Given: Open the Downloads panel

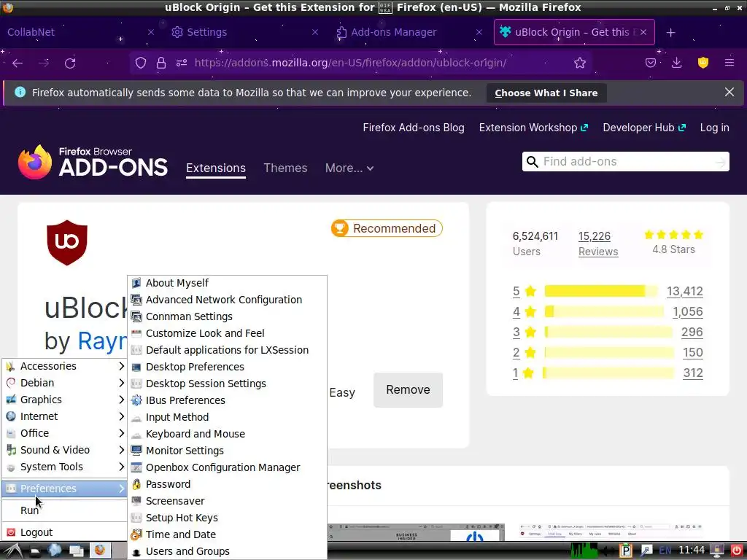Looking at the screenshot, I should point(676,63).
